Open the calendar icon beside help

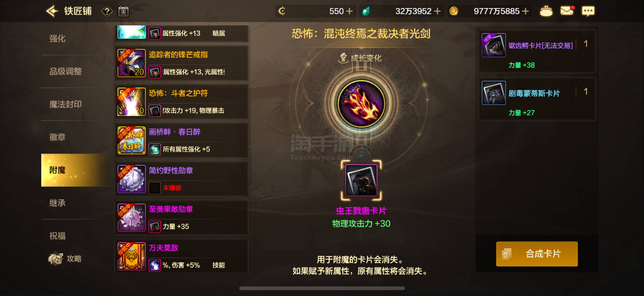[124, 11]
